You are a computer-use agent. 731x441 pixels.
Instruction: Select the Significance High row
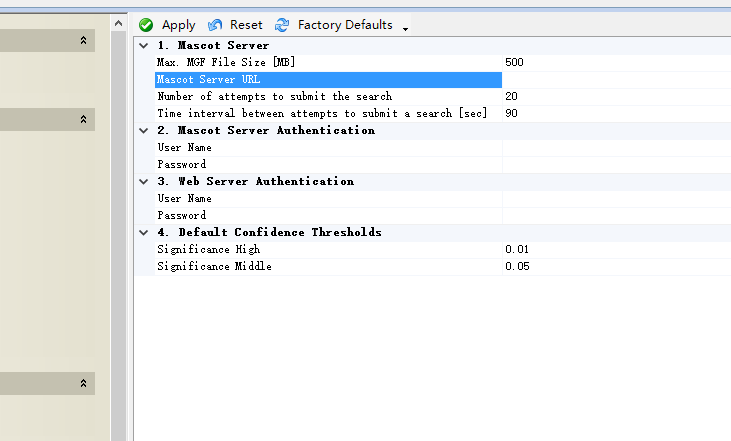click(x=328, y=249)
